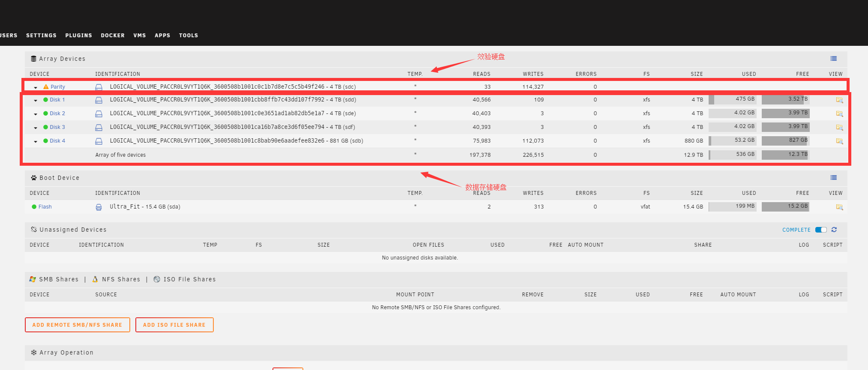Click the Parity disk drive icon
868x370 pixels.
(99, 87)
